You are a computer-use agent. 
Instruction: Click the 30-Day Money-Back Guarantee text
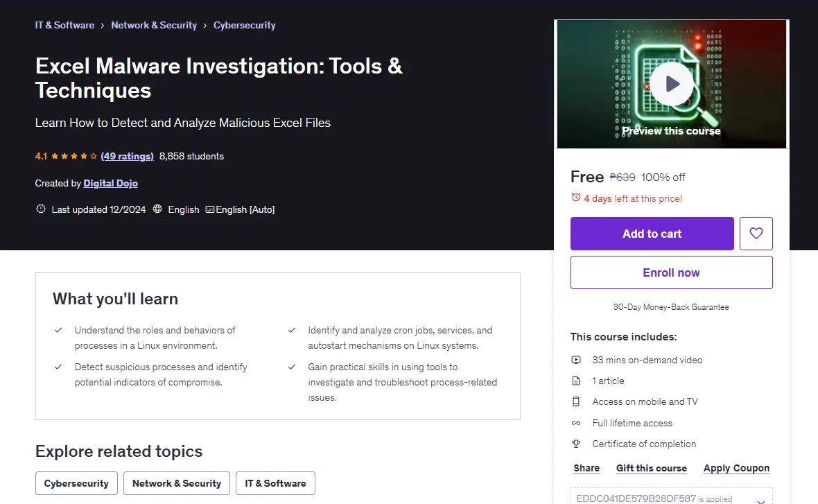pyautogui.click(x=671, y=307)
